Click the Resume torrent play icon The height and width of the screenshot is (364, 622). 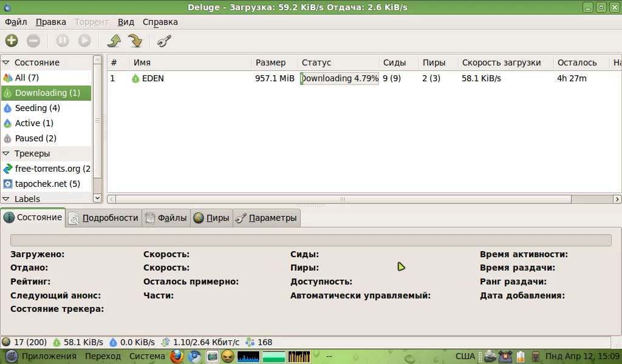(84, 41)
